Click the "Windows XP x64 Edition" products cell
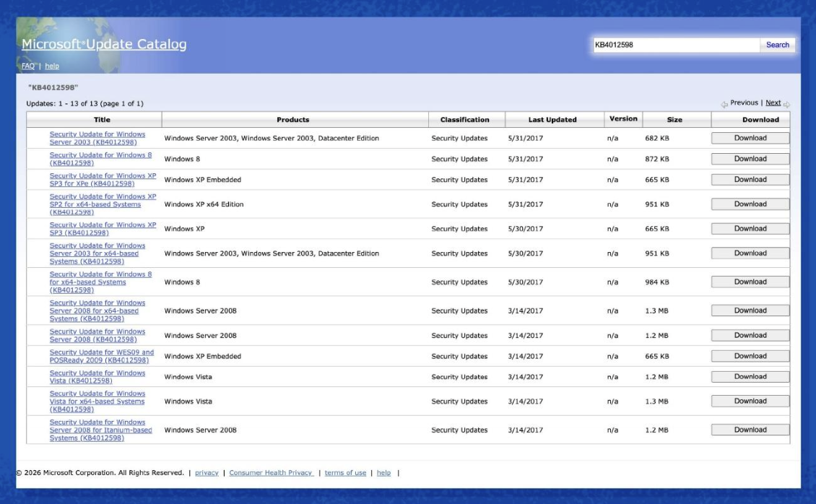Viewport: 816px width, 504px height. [x=204, y=204]
